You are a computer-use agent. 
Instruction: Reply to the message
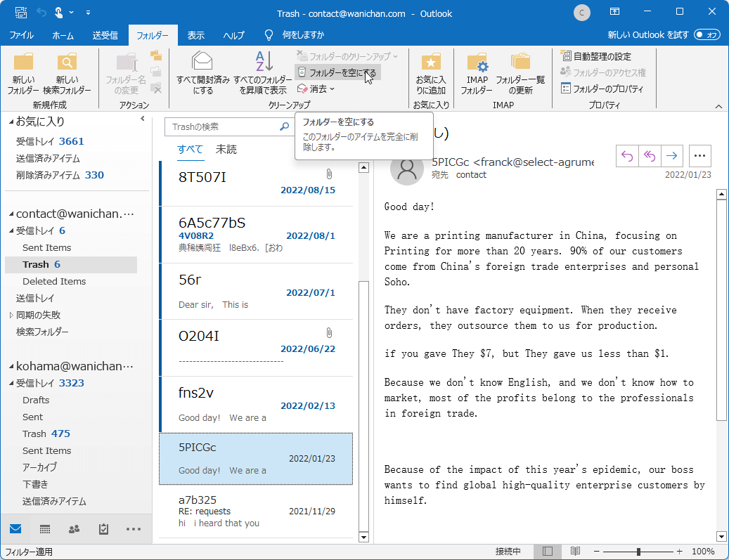627,156
